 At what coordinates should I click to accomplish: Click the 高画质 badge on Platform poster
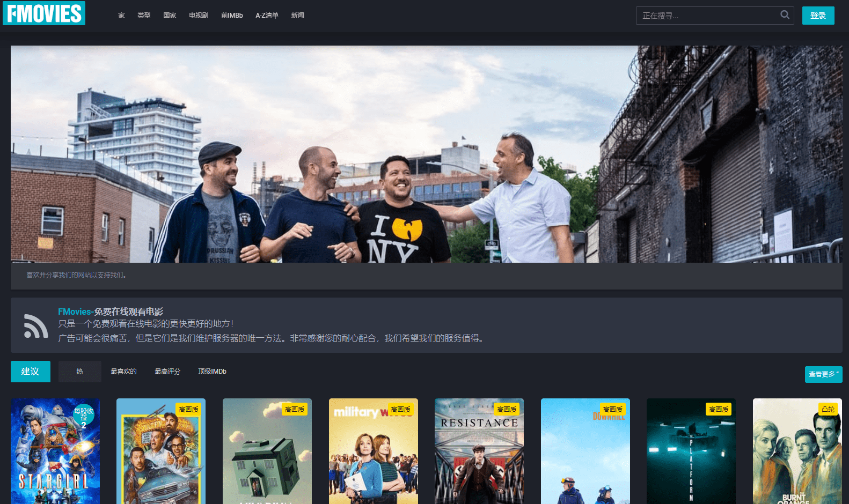pyautogui.click(x=719, y=409)
